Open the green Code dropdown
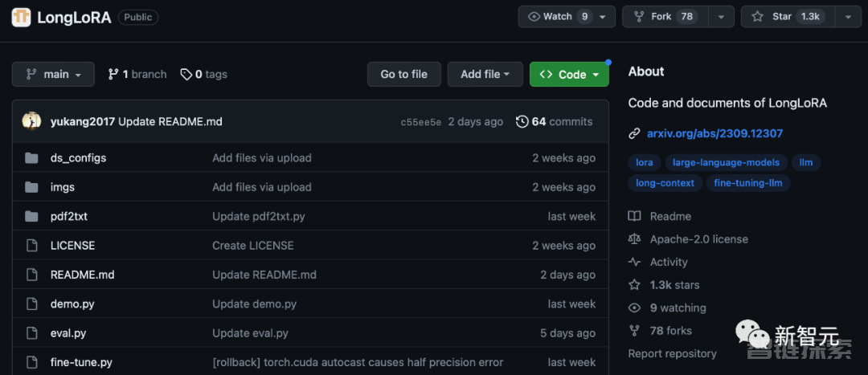Screen dimensions: 868x375 569,74
